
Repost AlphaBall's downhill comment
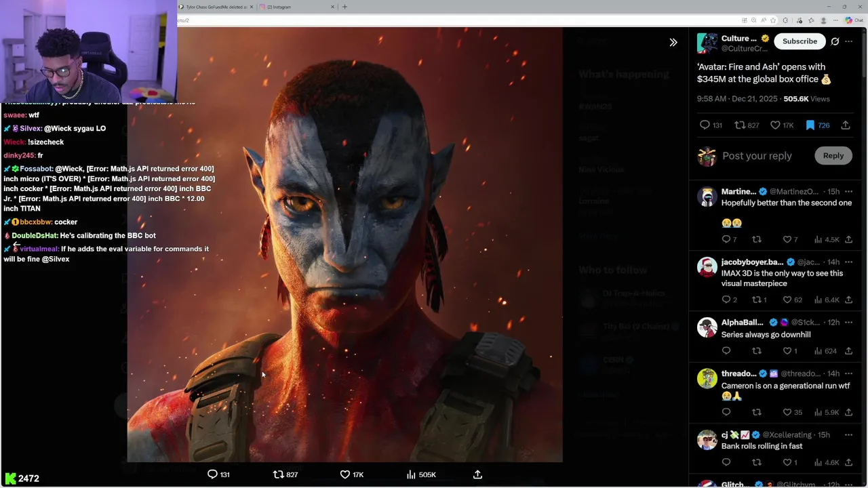757,351
